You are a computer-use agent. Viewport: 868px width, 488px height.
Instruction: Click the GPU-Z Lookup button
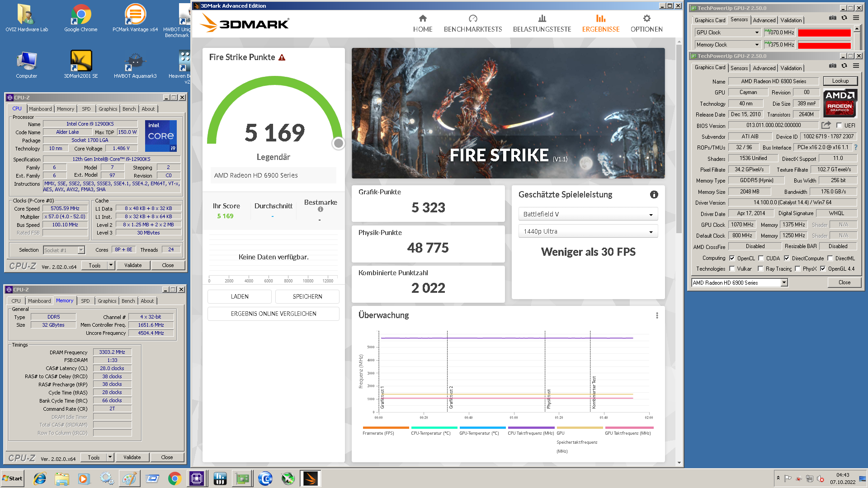[x=840, y=81]
